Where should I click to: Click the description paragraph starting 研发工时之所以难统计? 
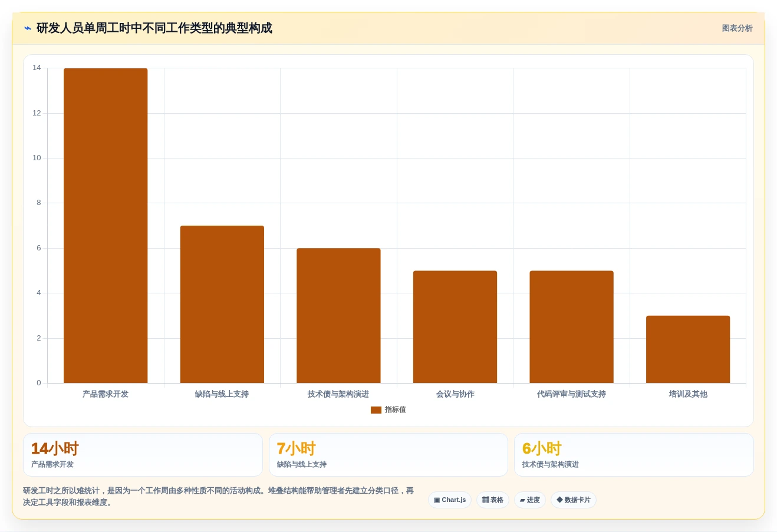(219, 497)
